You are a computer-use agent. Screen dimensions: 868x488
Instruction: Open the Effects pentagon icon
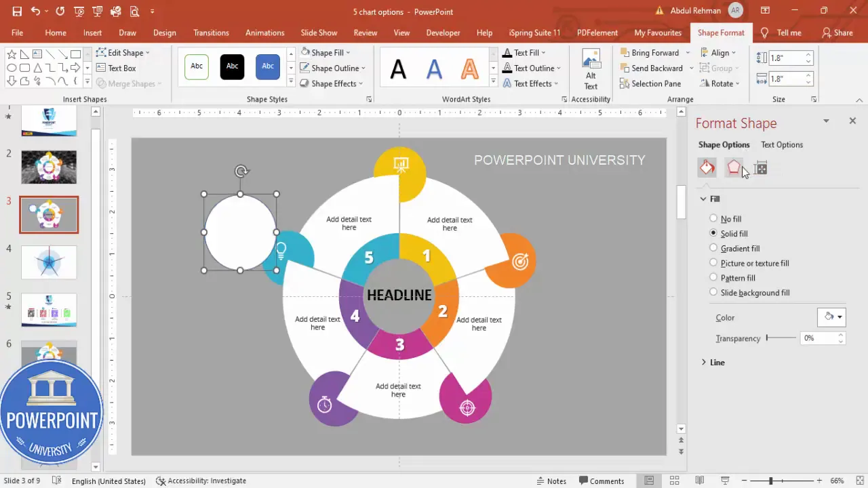tap(734, 168)
